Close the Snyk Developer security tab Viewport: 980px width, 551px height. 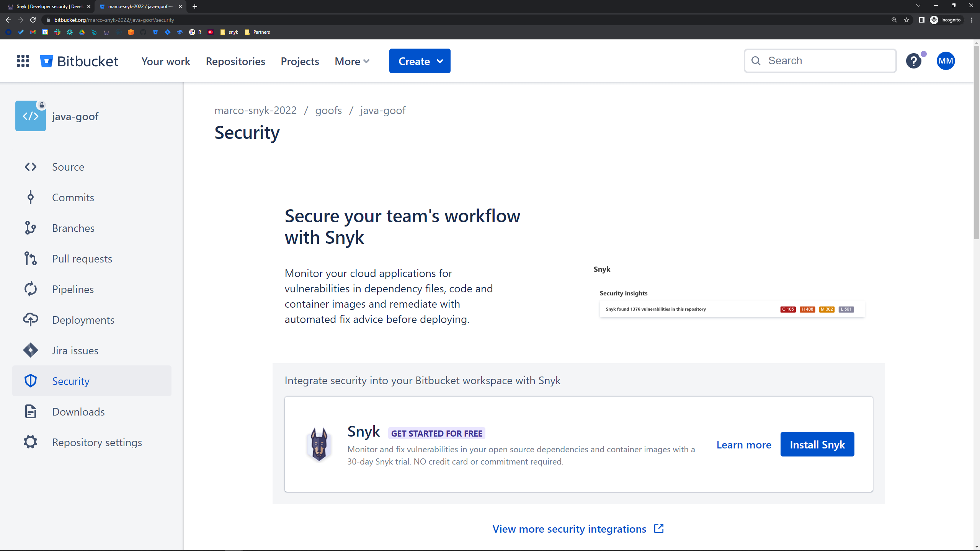89,7
